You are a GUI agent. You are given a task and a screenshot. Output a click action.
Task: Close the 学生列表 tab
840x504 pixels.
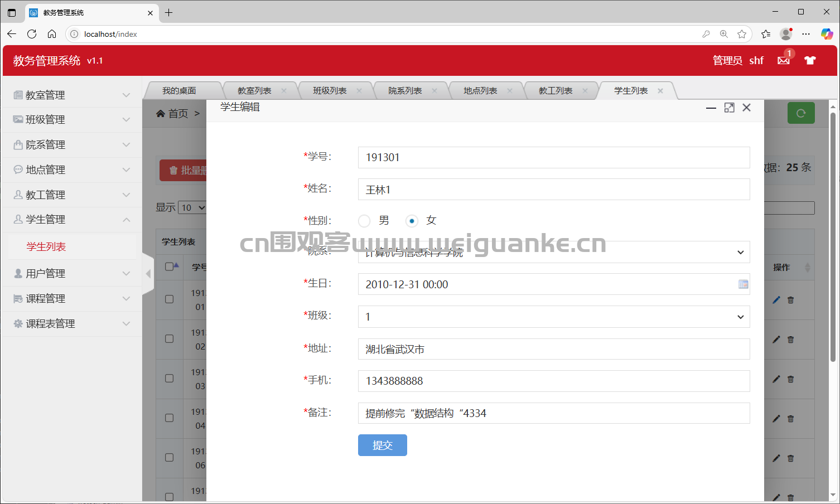(660, 91)
